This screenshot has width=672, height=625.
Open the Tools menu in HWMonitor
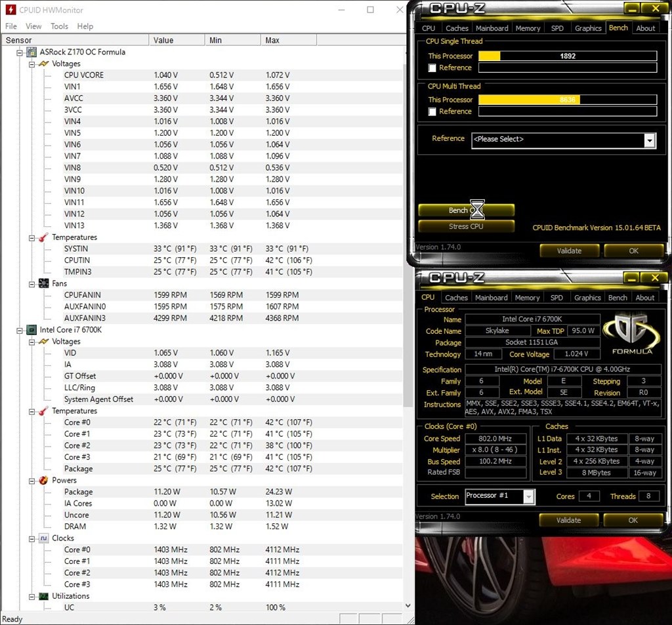[59, 26]
